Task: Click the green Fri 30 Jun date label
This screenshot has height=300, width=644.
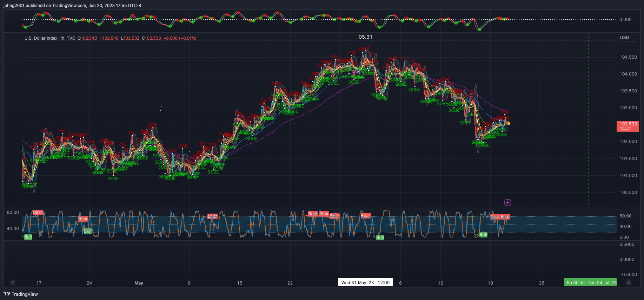Action: [576, 282]
